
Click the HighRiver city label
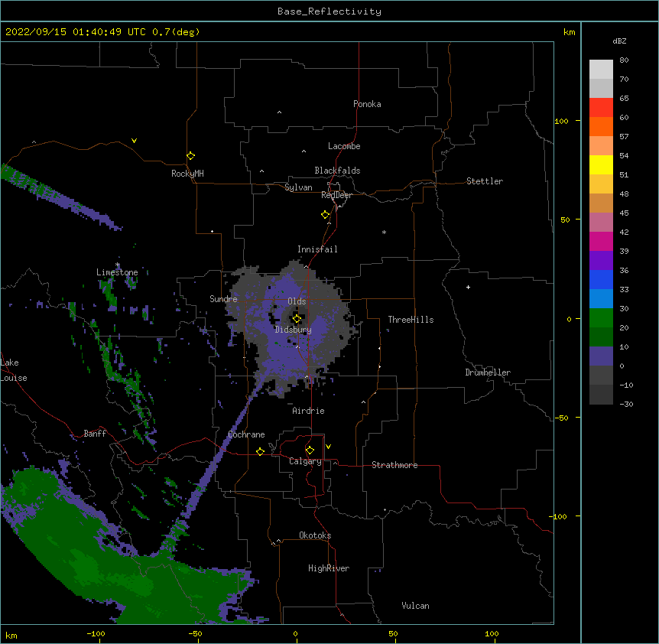click(329, 568)
